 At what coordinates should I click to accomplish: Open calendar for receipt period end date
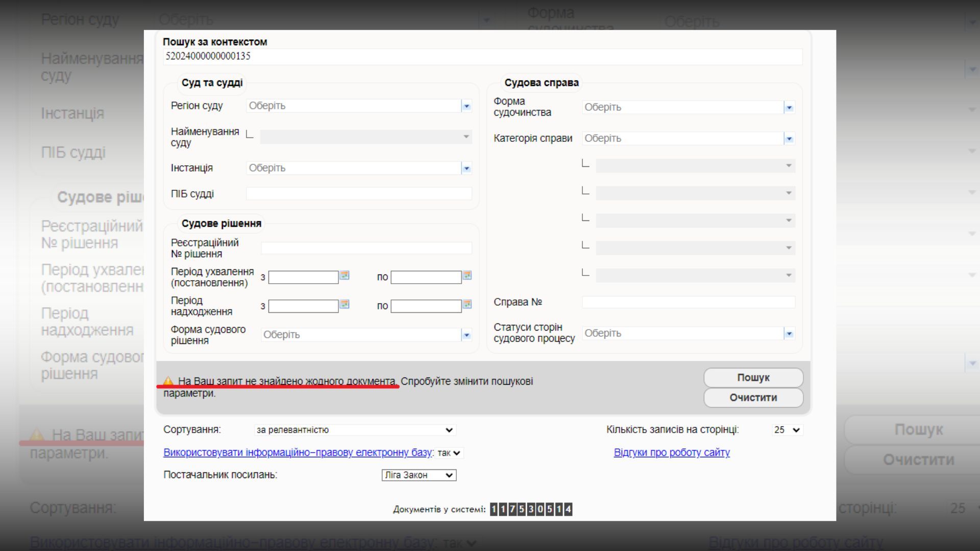tap(467, 305)
